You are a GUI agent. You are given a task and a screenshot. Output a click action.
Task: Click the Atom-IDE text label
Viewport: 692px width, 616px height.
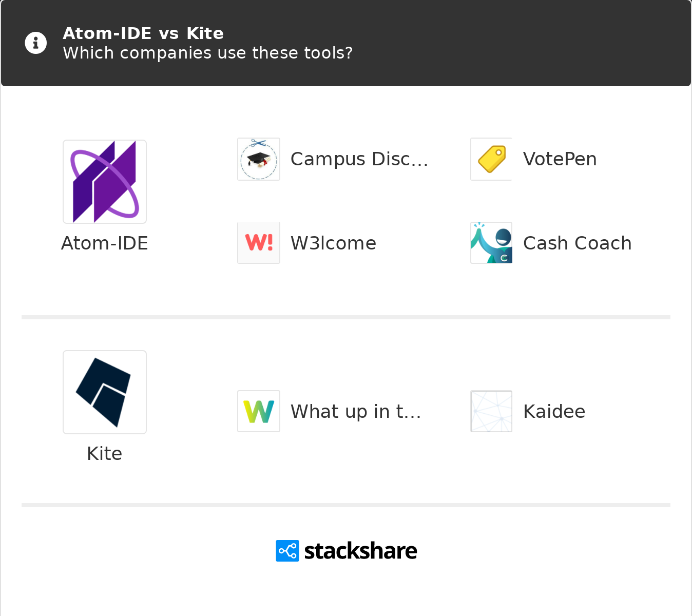105,243
